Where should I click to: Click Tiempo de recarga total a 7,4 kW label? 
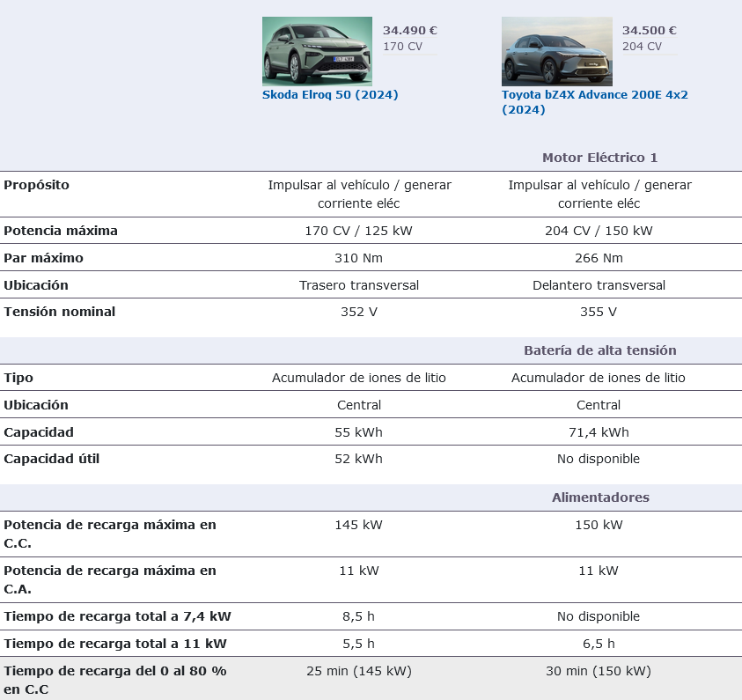pyautogui.click(x=117, y=616)
